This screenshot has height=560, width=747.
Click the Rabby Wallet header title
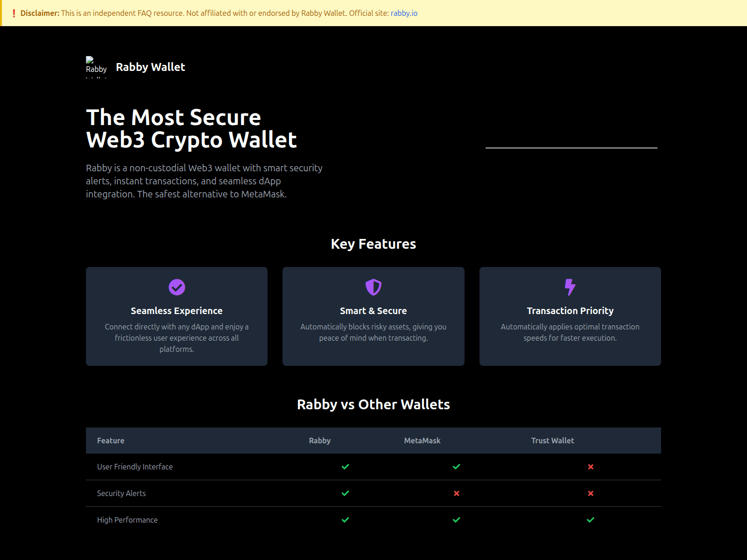(x=150, y=66)
